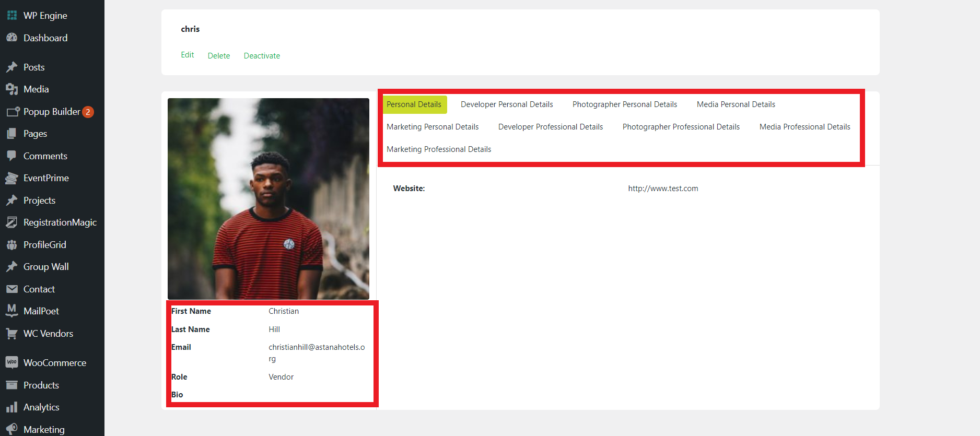Click the last name value Hill
This screenshot has width=980, height=436.
(274, 329)
